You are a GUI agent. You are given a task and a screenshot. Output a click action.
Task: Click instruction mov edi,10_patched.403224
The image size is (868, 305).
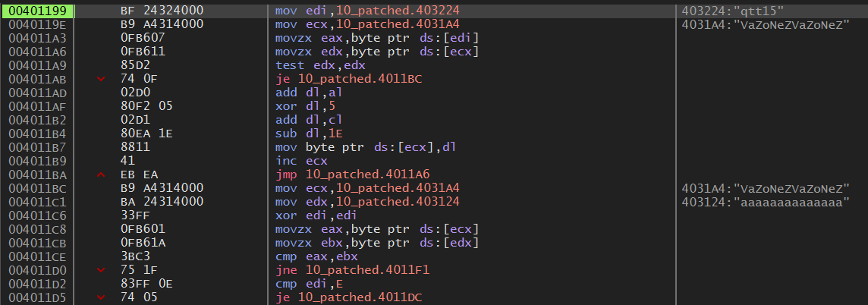point(367,11)
